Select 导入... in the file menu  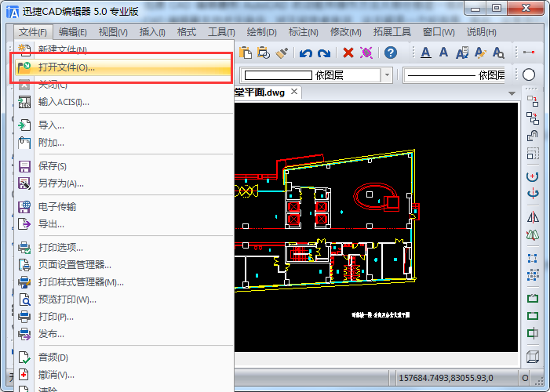123,125
